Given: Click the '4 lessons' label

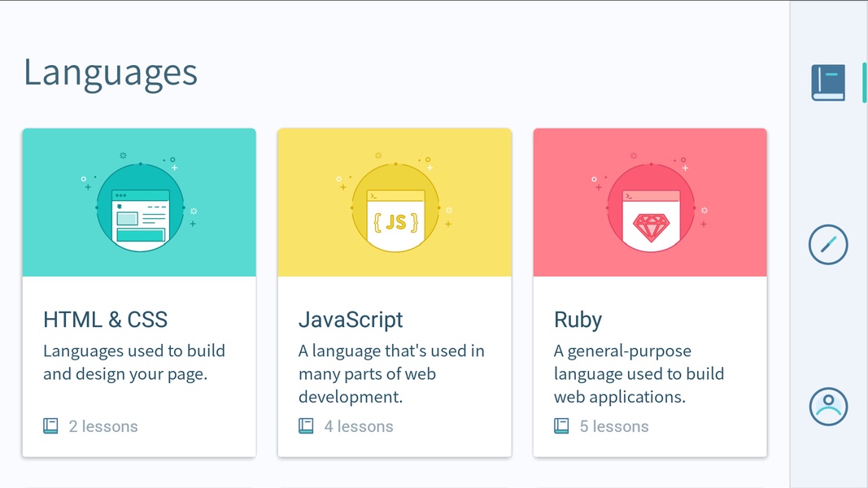Looking at the screenshot, I should pyautogui.click(x=359, y=426).
